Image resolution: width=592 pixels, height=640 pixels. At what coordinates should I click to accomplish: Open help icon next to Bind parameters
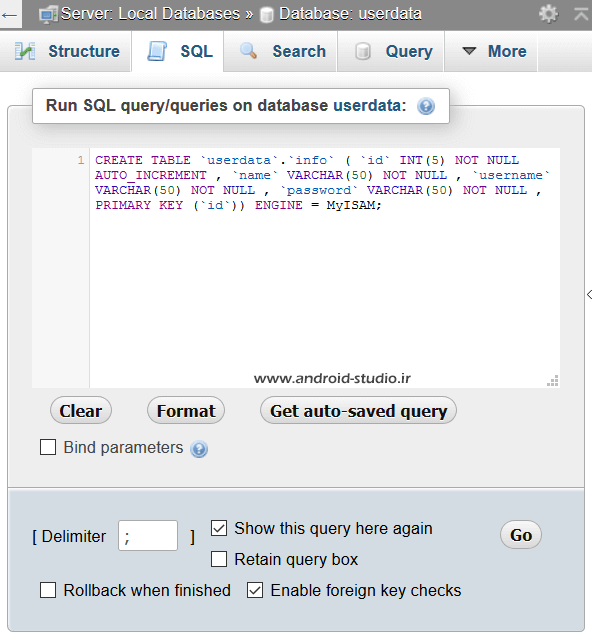click(199, 449)
